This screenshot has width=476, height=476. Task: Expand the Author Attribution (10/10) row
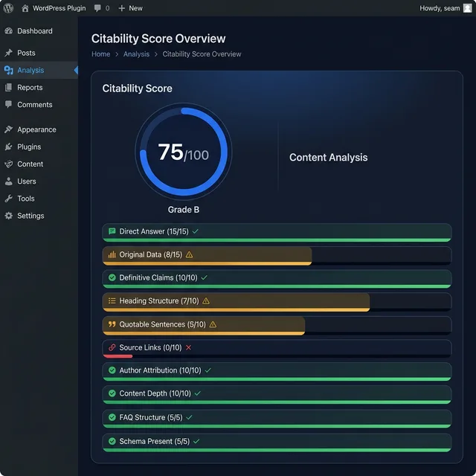click(276, 370)
